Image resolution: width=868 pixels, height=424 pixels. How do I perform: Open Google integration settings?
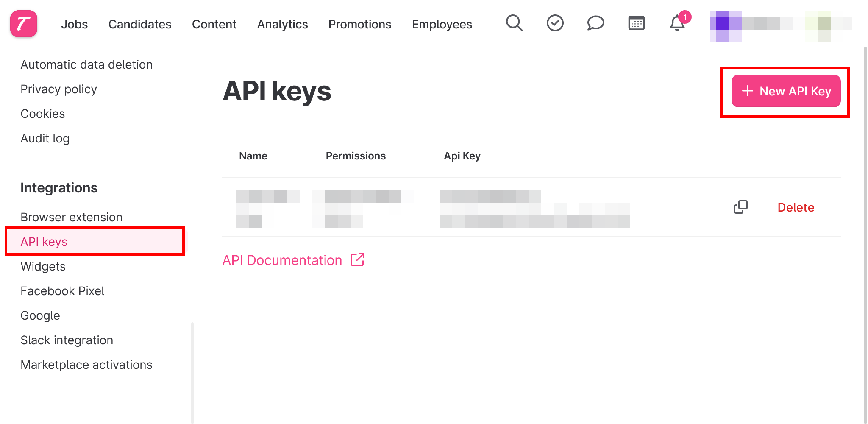point(40,315)
